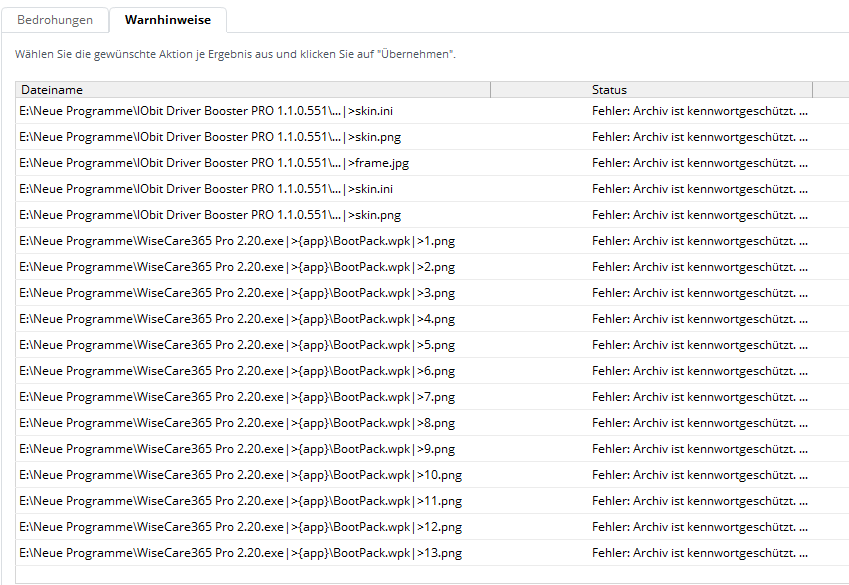Click the status cell of the 1.png row

[x=700, y=241]
